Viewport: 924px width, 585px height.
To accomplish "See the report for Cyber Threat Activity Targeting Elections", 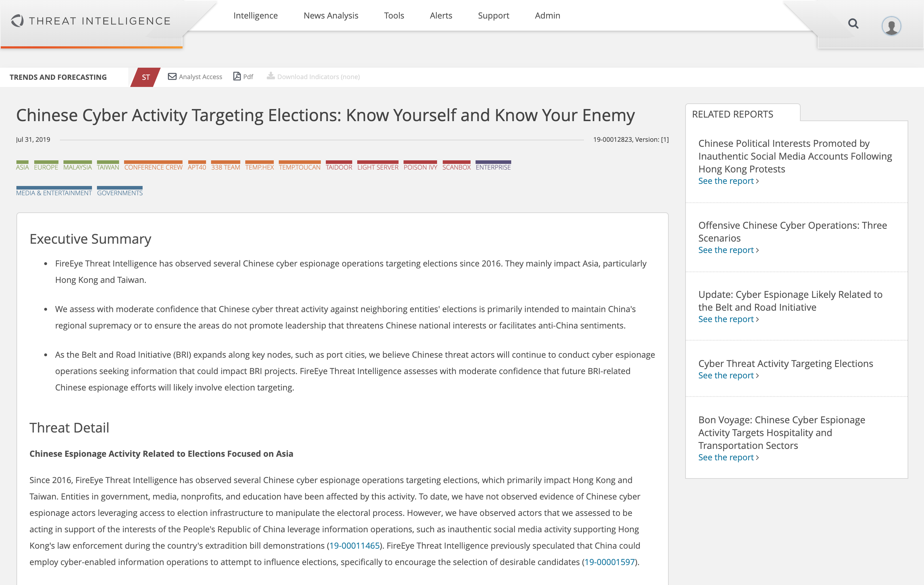I will (x=728, y=375).
